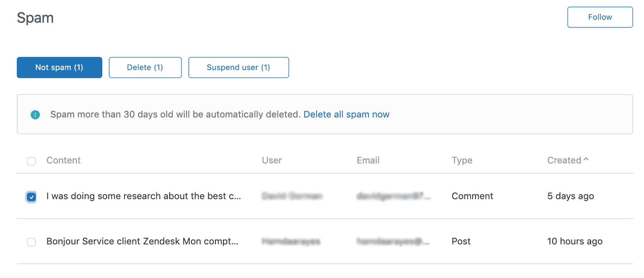Click the Type column header

pyautogui.click(x=462, y=160)
